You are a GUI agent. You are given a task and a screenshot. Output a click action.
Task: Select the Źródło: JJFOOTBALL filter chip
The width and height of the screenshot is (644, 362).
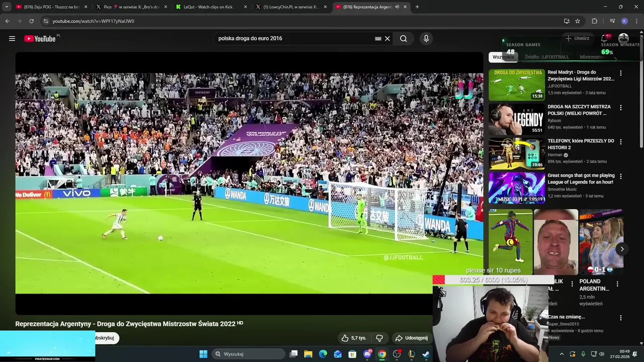pyautogui.click(x=546, y=57)
